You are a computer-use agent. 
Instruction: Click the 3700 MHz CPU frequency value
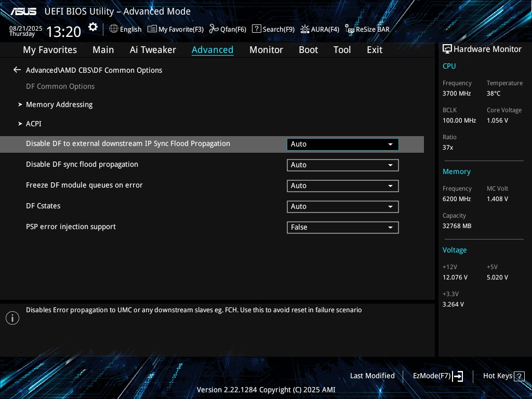(456, 94)
